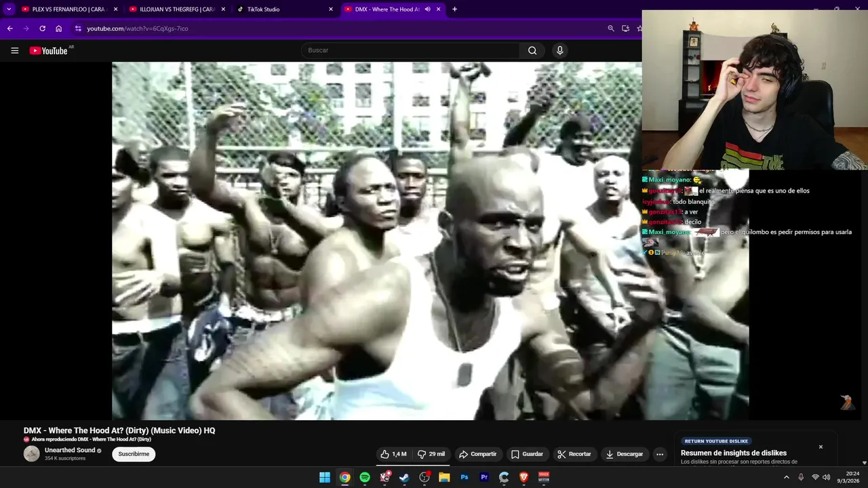Image resolution: width=868 pixels, height=488 pixels.
Task: Open the Windows Start menu
Action: pos(325,477)
